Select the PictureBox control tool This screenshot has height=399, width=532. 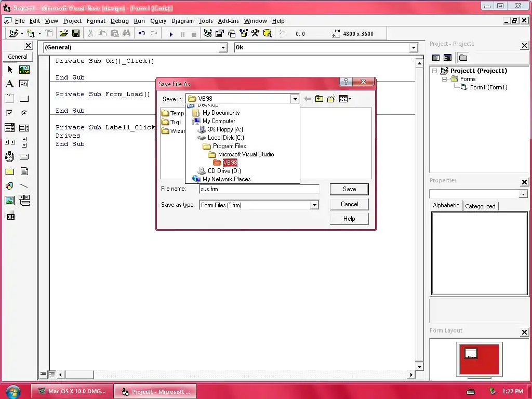(24, 70)
